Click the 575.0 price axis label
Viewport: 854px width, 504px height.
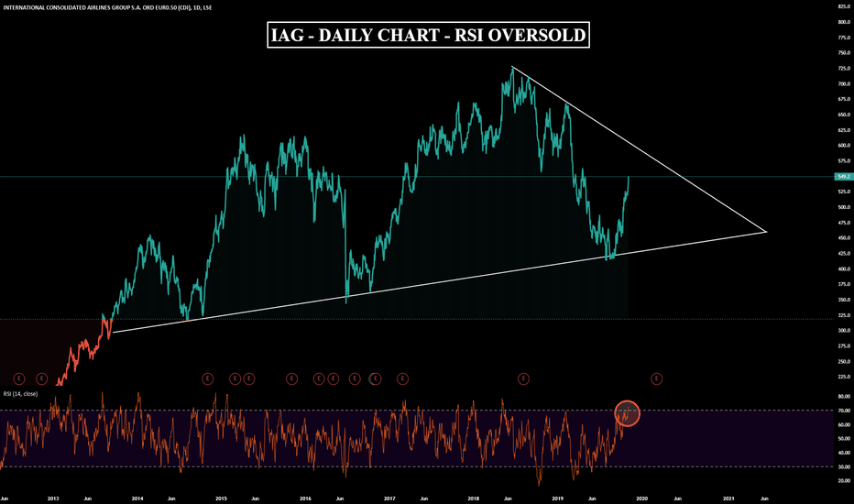click(844, 161)
